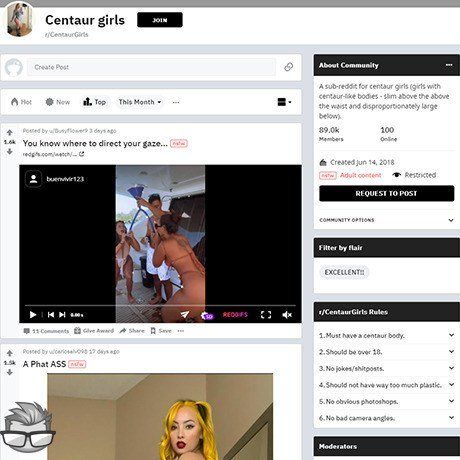Unmute the video sound
460x460 pixels.
pyautogui.click(x=287, y=315)
